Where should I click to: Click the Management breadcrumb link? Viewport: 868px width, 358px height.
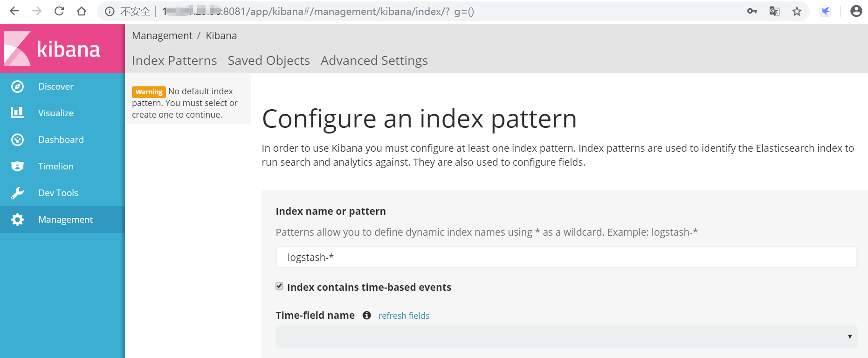162,36
